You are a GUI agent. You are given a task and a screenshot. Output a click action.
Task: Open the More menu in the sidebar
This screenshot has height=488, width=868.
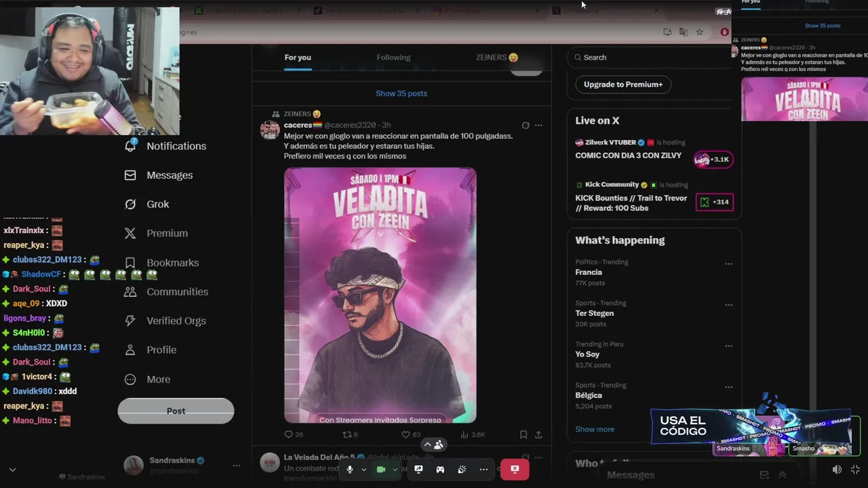[x=147, y=380]
